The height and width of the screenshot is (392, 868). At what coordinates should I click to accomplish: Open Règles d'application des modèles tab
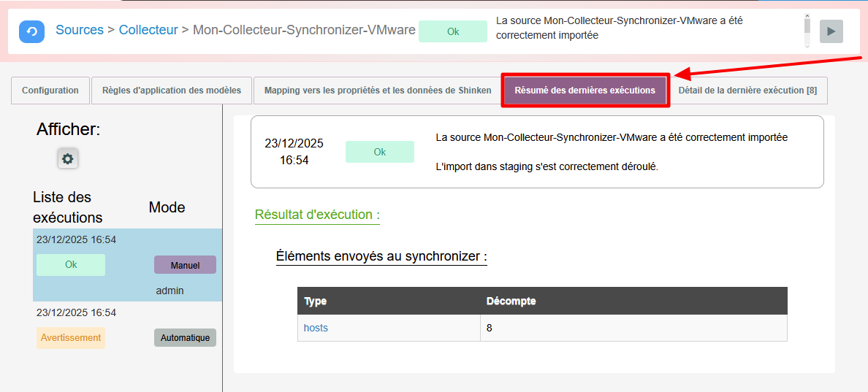tap(172, 91)
